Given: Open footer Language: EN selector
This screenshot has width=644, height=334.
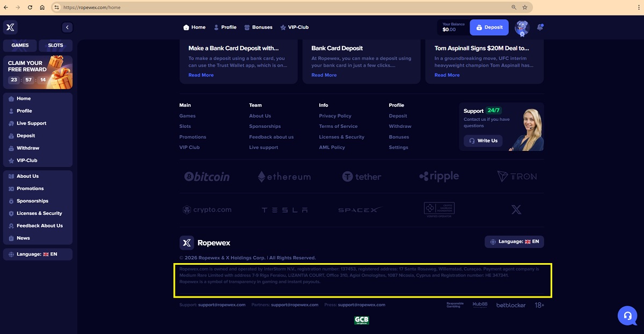Looking at the screenshot, I should click(514, 242).
